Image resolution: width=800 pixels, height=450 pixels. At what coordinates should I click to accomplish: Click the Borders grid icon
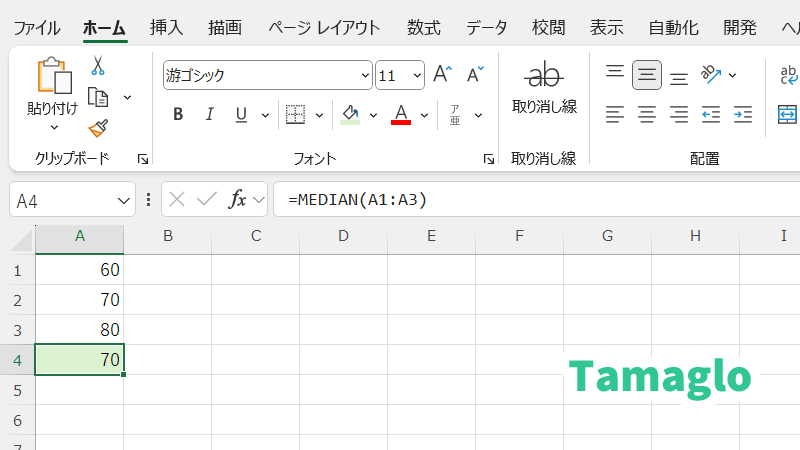pos(295,114)
